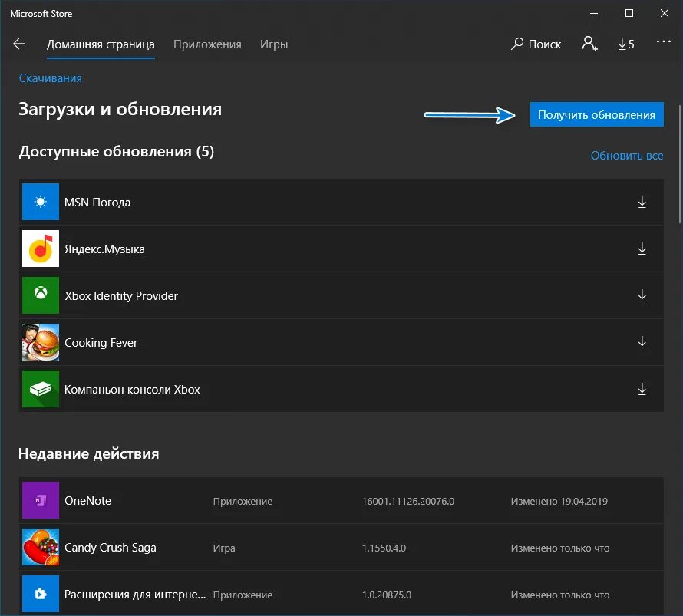The image size is (683, 616).
Task: Switch to Приложения tab
Action: [x=207, y=44]
